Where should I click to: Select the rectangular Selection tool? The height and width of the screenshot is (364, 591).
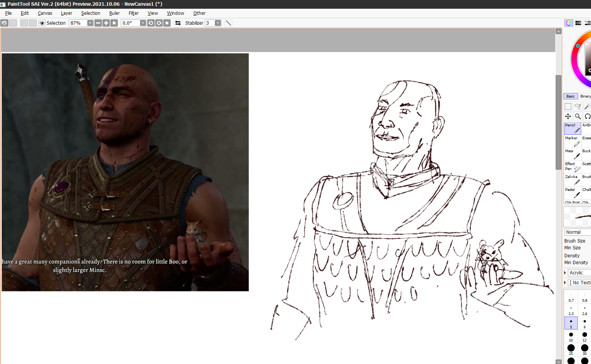tap(568, 107)
